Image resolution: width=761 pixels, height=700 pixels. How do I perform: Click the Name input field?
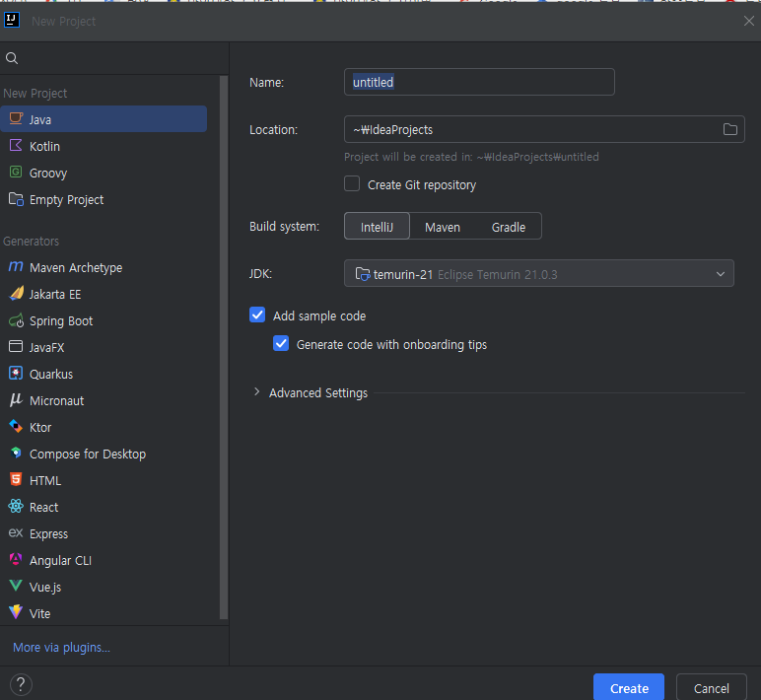coord(479,82)
